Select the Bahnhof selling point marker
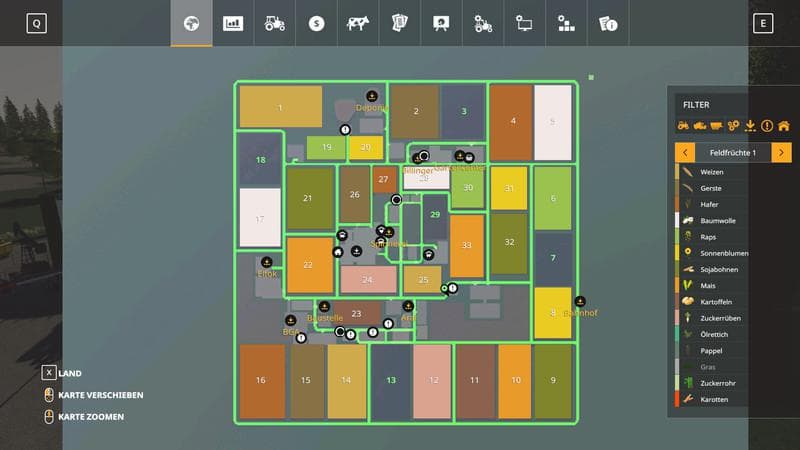 [x=580, y=302]
